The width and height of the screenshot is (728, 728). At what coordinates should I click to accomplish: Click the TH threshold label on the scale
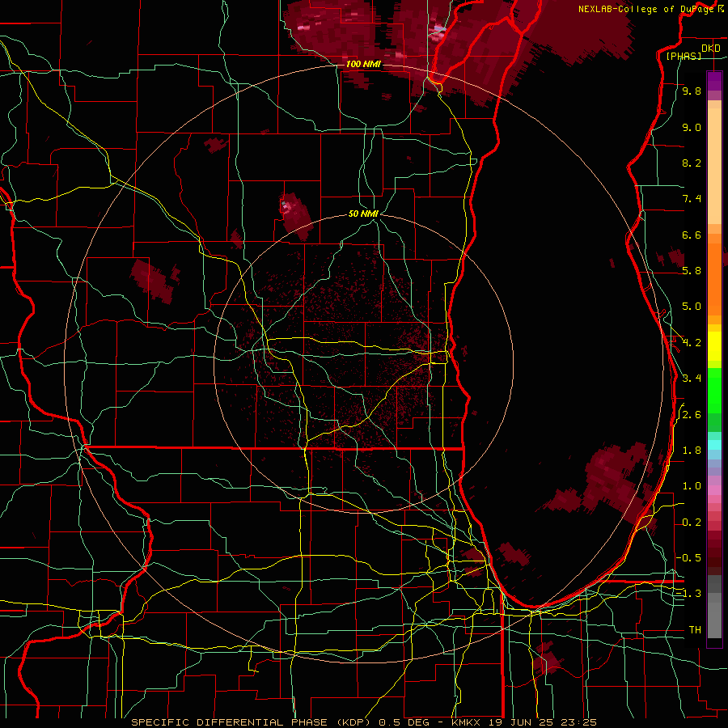(x=695, y=630)
